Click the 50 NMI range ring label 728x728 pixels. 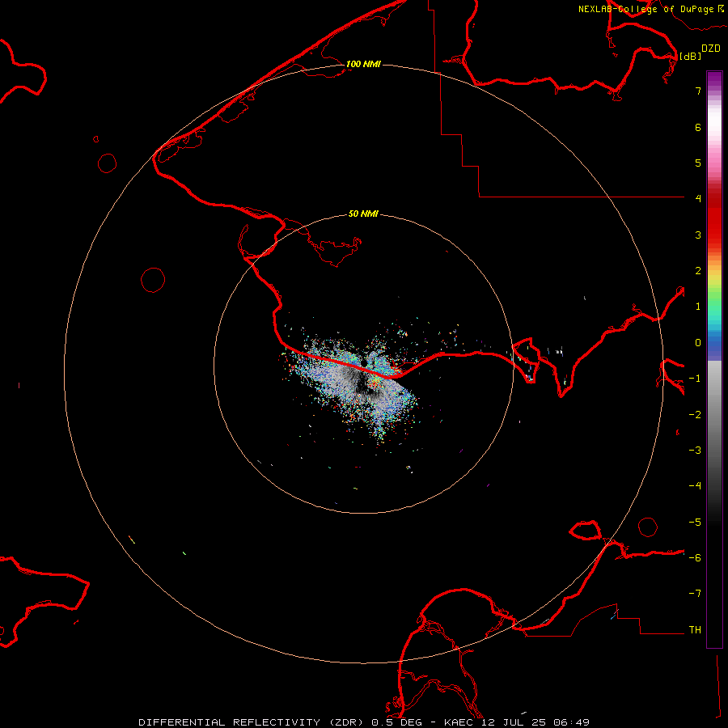pyautogui.click(x=363, y=214)
